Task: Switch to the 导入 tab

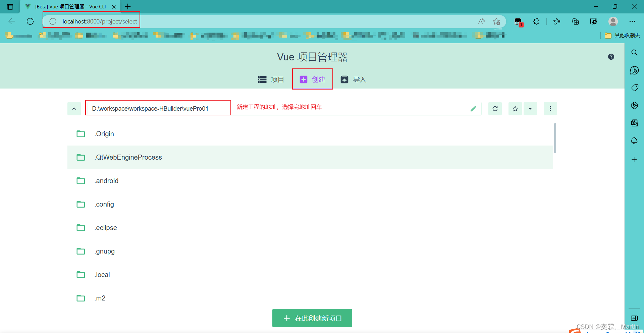Action: (353, 79)
